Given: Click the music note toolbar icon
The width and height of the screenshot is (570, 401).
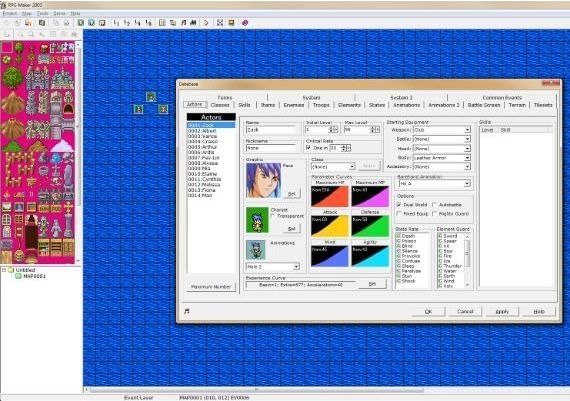Looking at the screenshot, I should tap(184, 23).
